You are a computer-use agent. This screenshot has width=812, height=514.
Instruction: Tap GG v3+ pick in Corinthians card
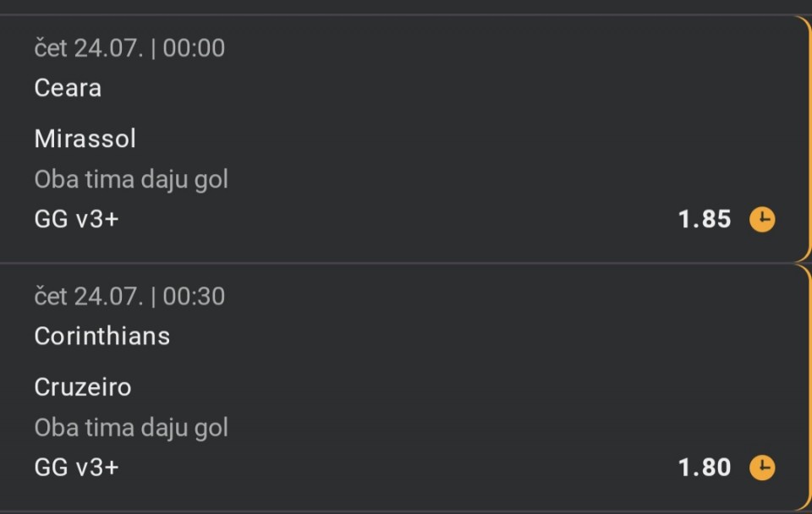[x=77, y=468]
